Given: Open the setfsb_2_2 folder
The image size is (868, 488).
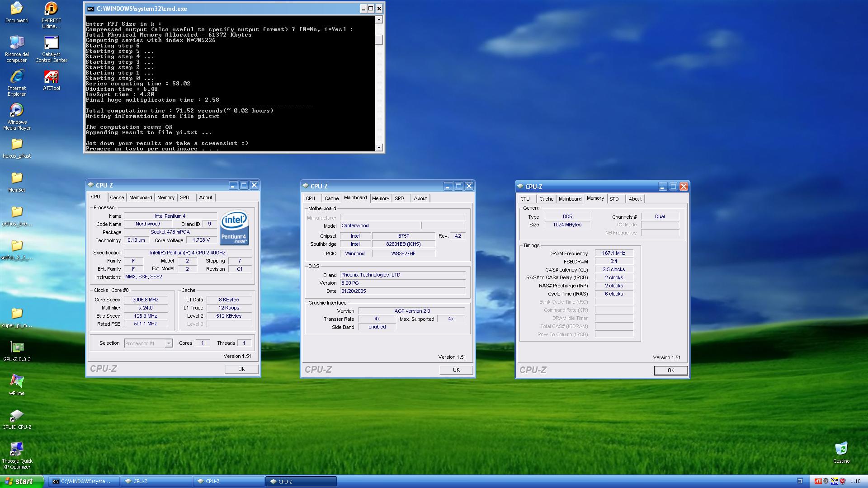Looking at the screenshot, I should pos(17,249).
